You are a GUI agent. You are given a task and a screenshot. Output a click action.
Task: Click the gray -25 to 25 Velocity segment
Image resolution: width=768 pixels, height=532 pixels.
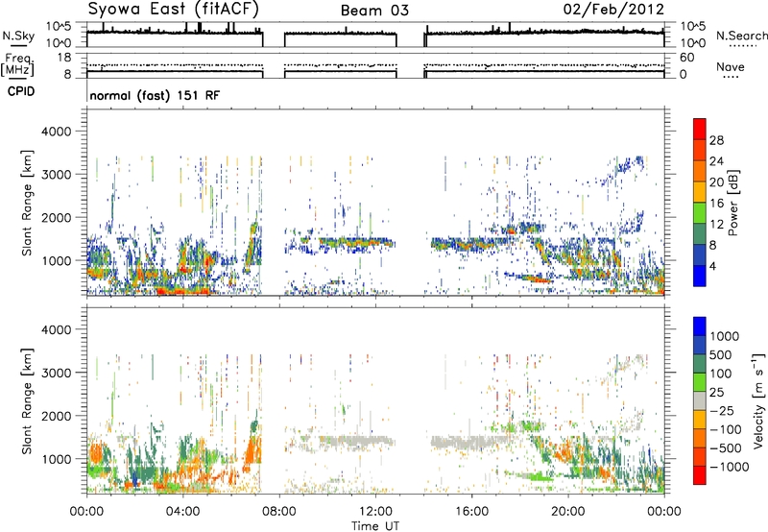point(700,400)
